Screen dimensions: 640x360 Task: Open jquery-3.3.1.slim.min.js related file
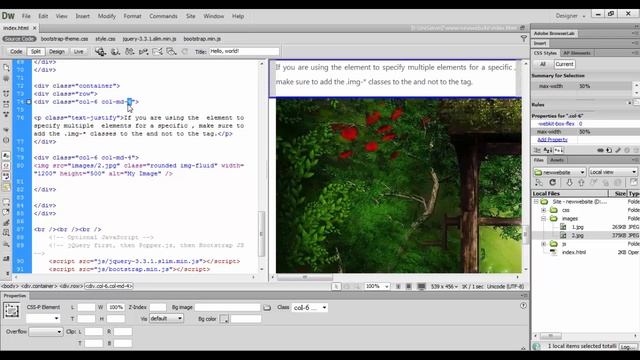point(149,39)
